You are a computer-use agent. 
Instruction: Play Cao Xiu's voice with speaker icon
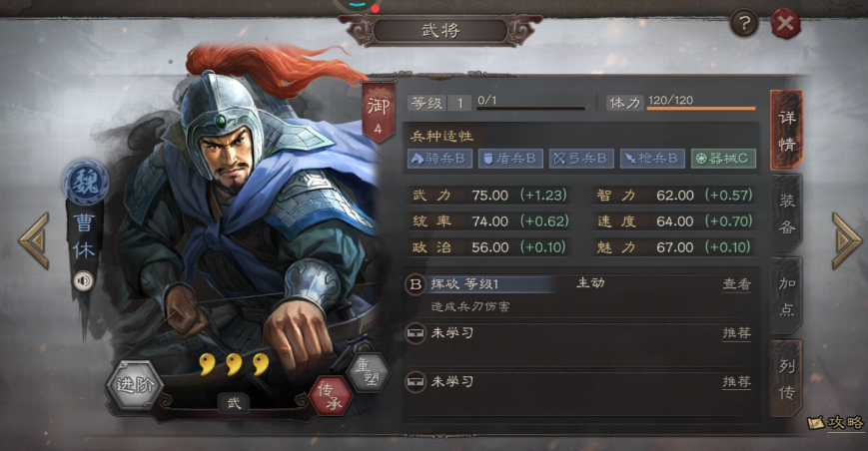click(x=84, y=281)
